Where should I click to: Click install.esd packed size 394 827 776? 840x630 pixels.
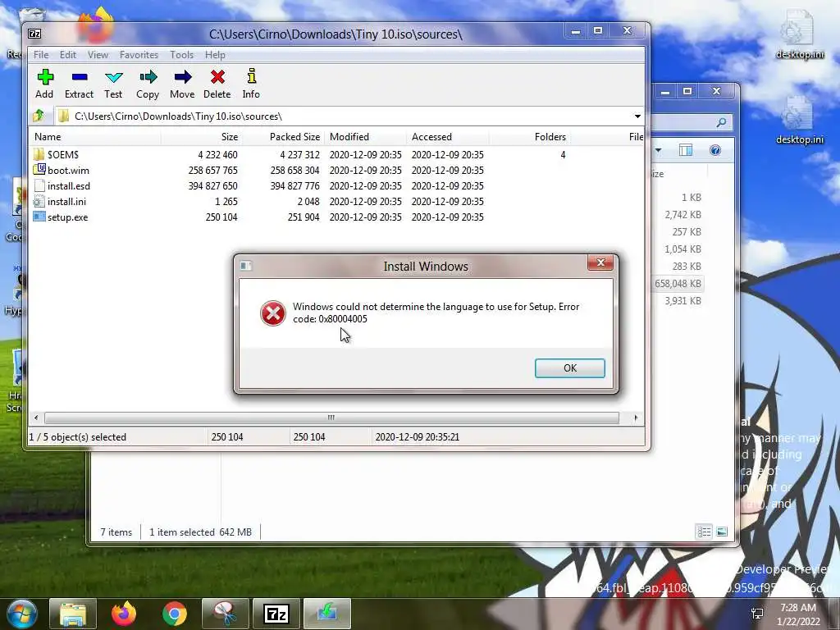tap(294, 186)
